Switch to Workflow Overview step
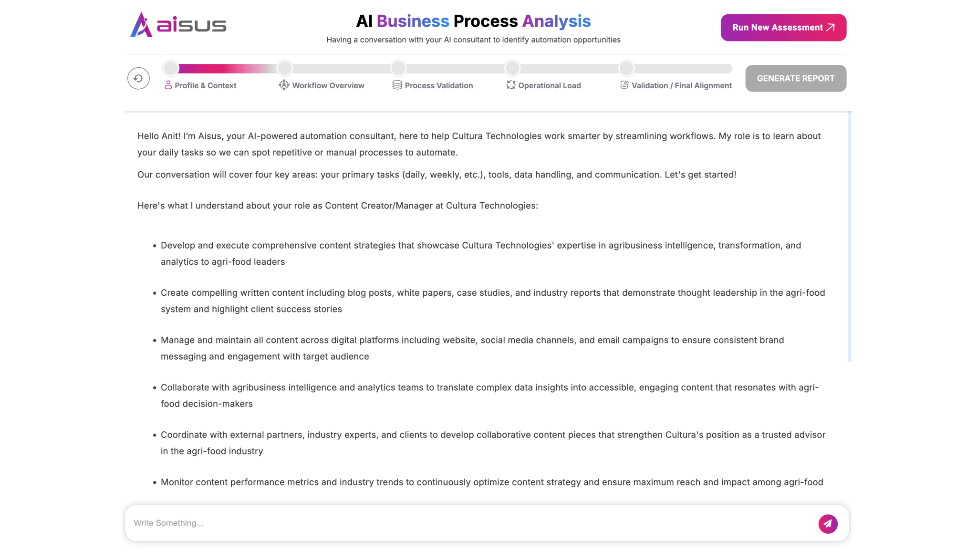Image resolution: width=977 pixels, height=560 pixels. pyautogui.click(x=328, y=86)
